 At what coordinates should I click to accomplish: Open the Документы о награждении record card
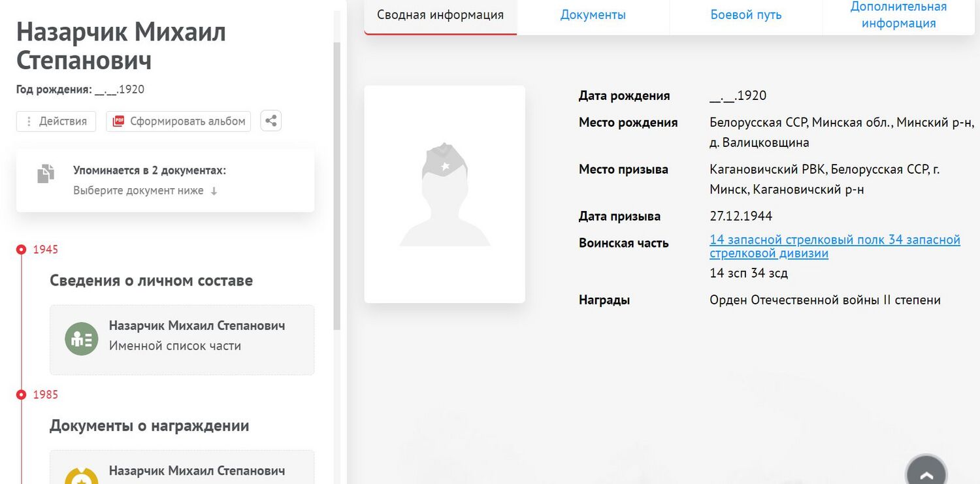tap(182, 468)
